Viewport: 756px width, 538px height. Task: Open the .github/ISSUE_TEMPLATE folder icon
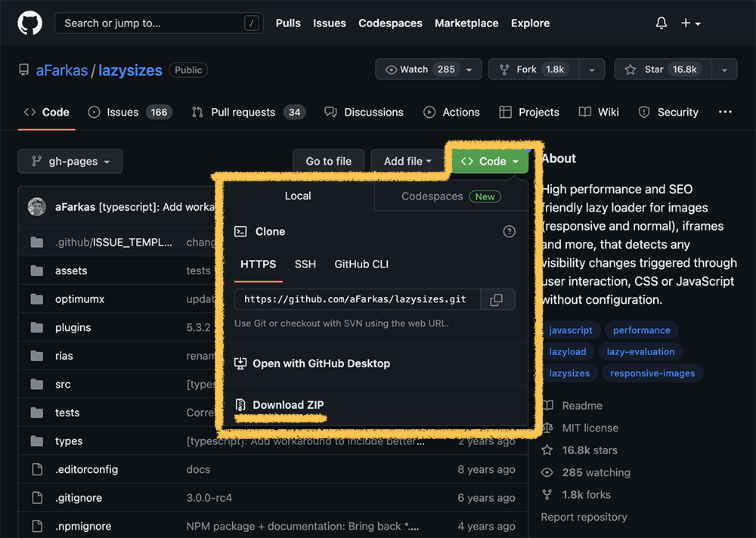(36, 242)
